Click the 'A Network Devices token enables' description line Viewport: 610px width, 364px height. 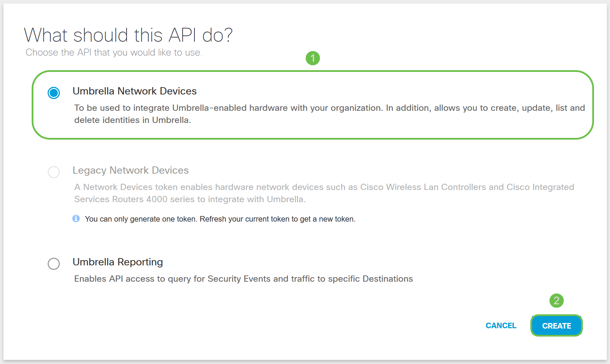pos(324,187)
